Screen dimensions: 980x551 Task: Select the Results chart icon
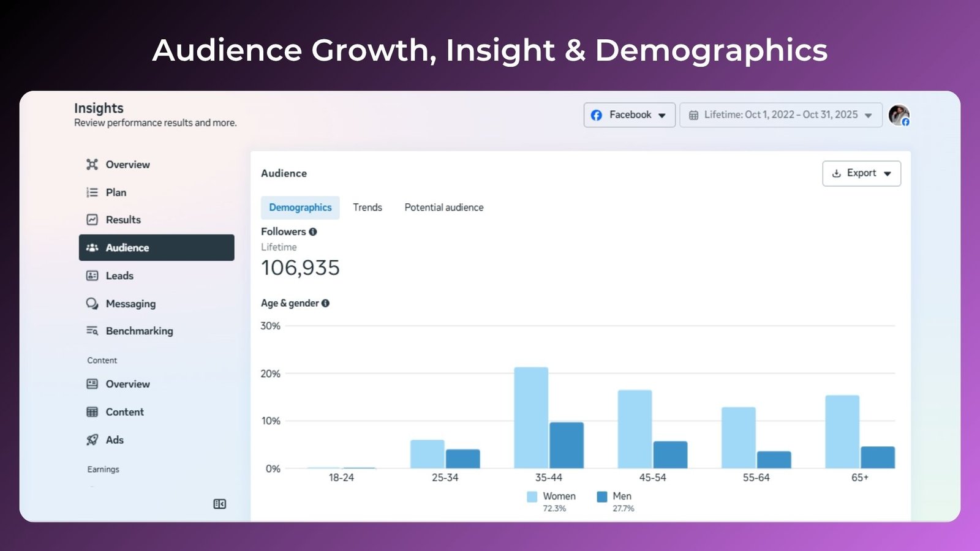point(92,220)
